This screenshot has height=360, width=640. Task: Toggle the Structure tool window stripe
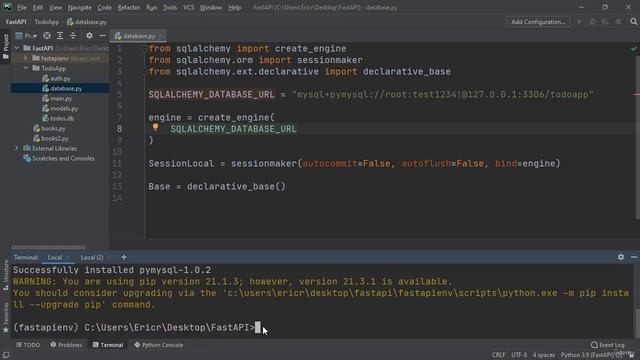(6, 275)
